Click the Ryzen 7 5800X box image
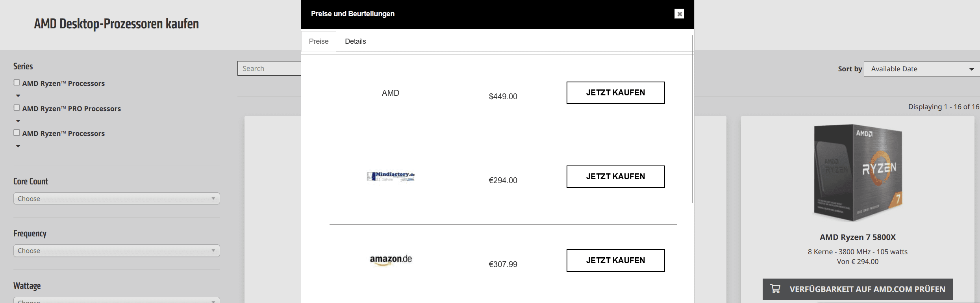Image resolution: width=980 pixels, height=303 pixels. (x=858, y=173)
